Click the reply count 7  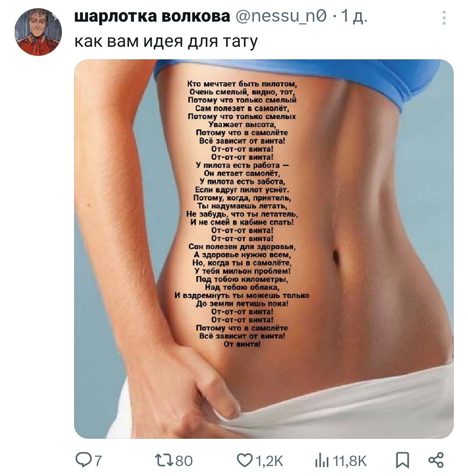[98, 461]
